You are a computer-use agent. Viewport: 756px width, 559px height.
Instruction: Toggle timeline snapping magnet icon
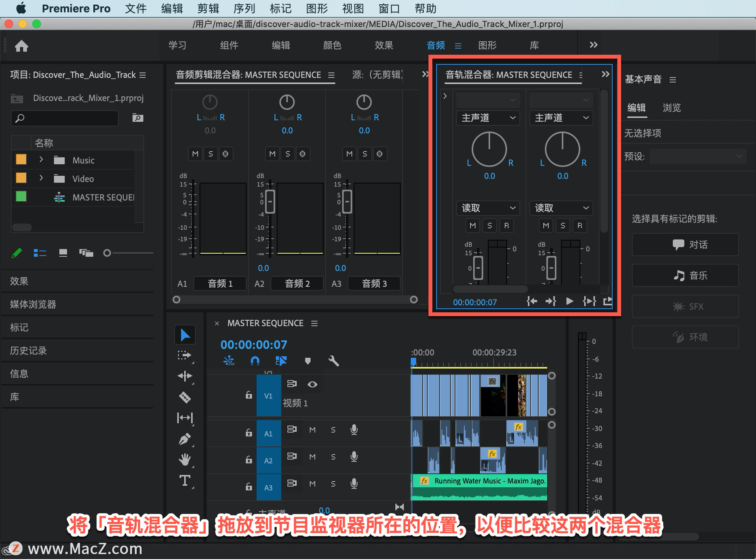255,360
